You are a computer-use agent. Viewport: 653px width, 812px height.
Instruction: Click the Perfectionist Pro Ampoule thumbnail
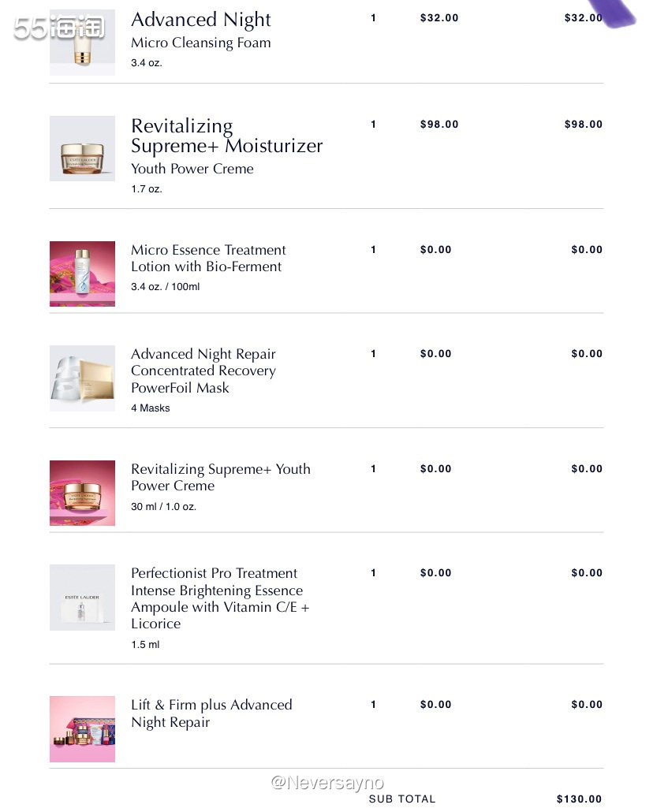[82, 597]
